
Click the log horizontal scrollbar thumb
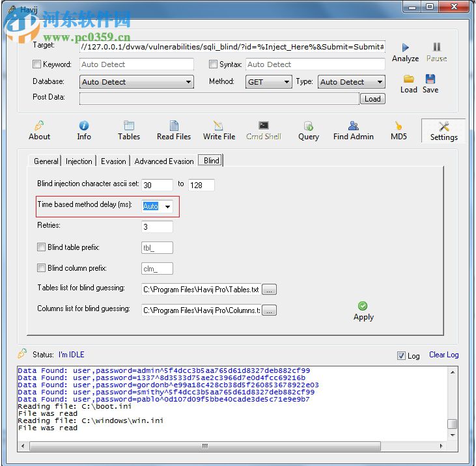click(205, 446)
